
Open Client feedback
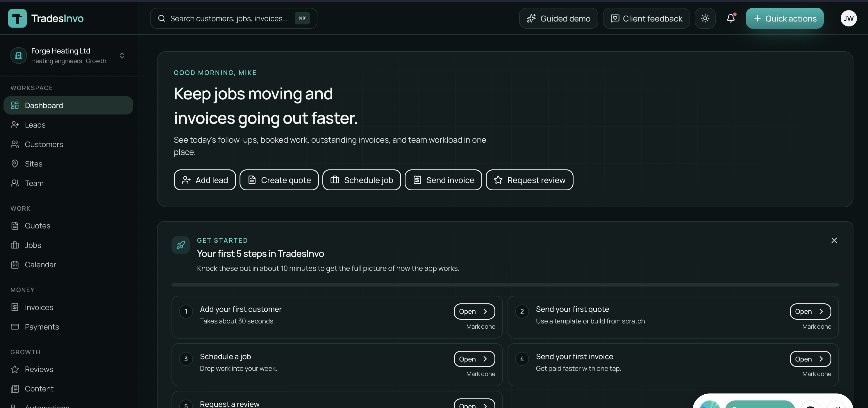click(646, 18)
